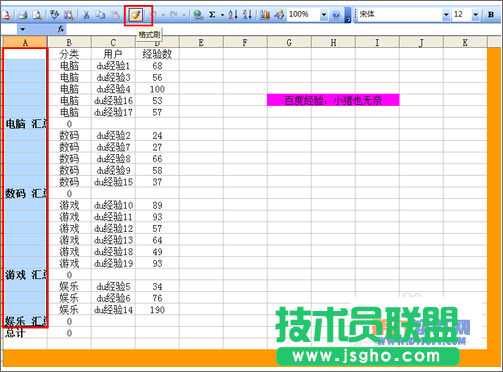This screenshot has height=372, width=503.
Task: Expand the Undo history dropdown arrow
Action: coord(163,15)
